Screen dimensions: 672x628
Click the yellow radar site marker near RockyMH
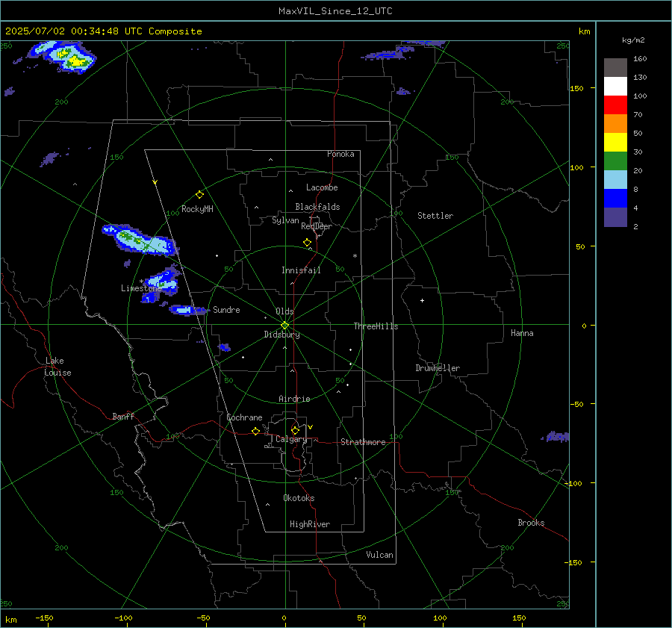click(x=199, y=195)
